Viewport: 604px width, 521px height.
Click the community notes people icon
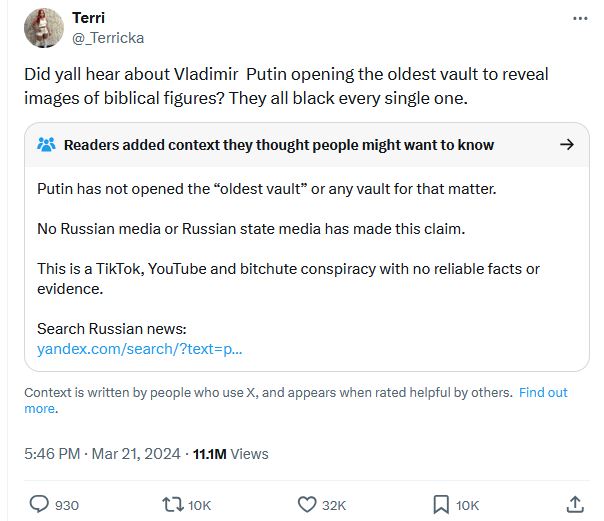click(47, 145)
